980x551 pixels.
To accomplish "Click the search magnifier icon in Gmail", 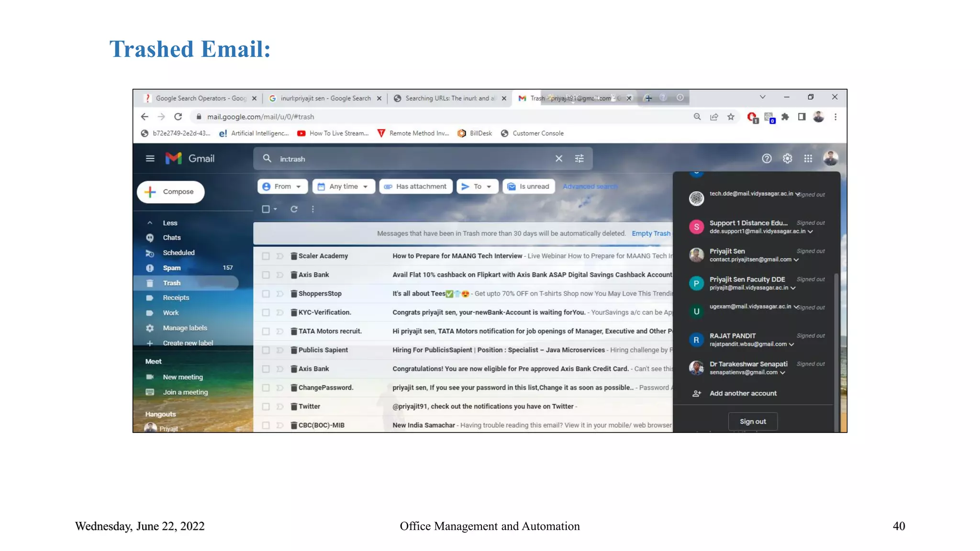I will pyautogui.click(x=267, y=158).
